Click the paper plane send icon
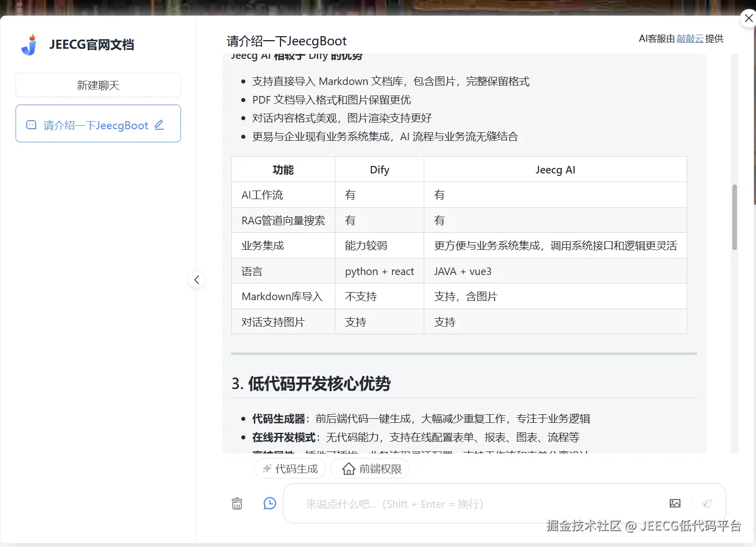 [707, 503]
